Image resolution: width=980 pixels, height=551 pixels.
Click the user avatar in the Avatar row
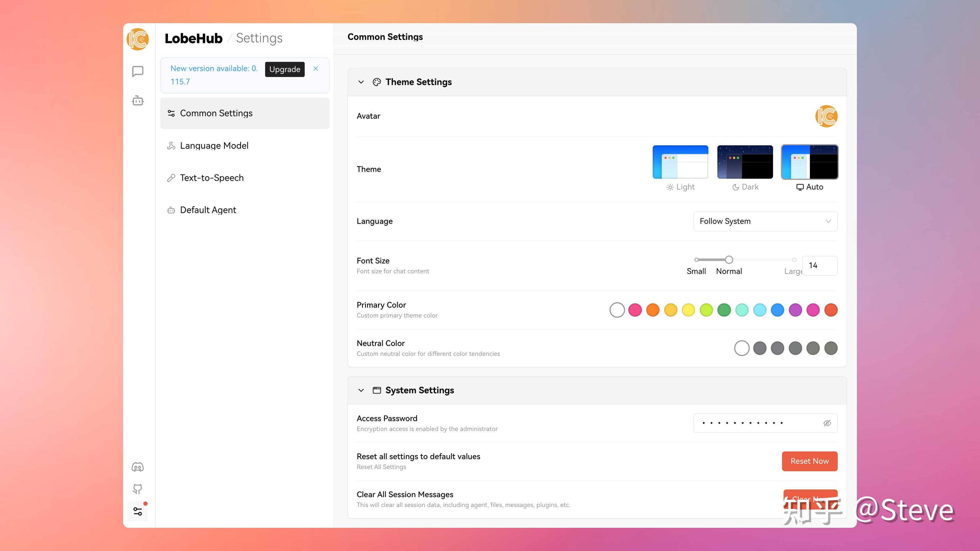(x=826, y=116)
